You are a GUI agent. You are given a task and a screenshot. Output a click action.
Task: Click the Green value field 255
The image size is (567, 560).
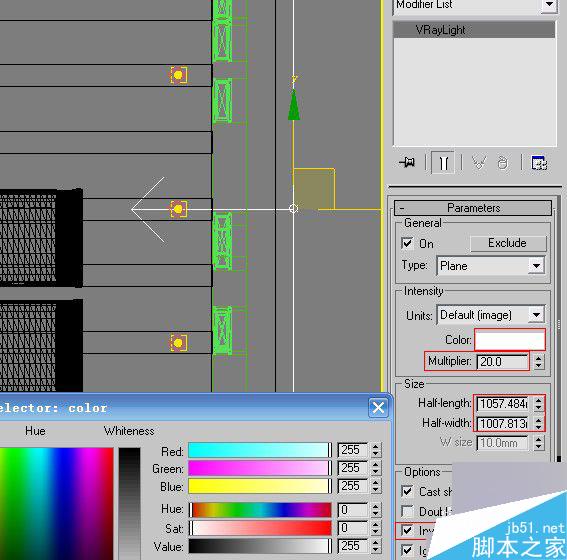point(353,468)
